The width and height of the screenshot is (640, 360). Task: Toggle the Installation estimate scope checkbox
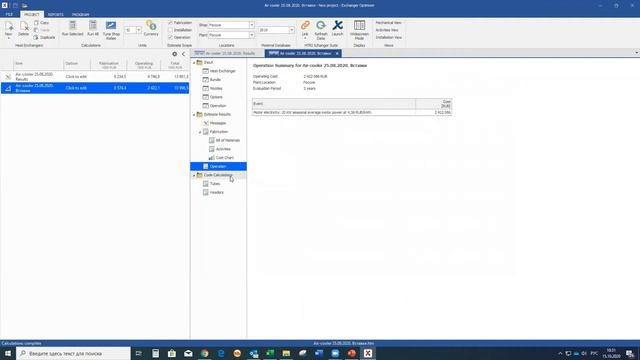point(171,30)
